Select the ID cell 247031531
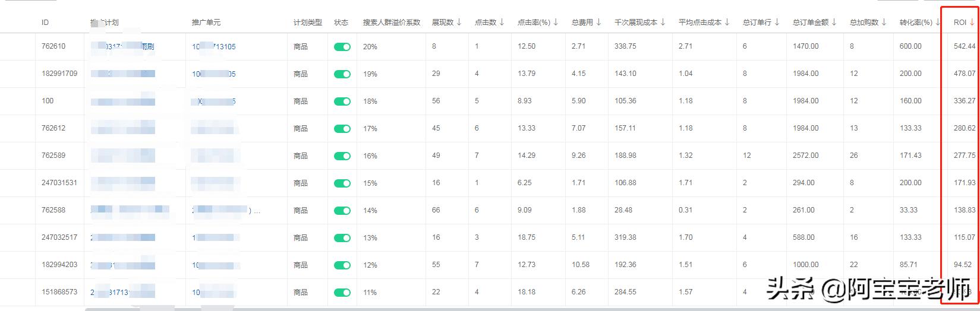Screen dimensions: 980x311 (x=59, y=183)
